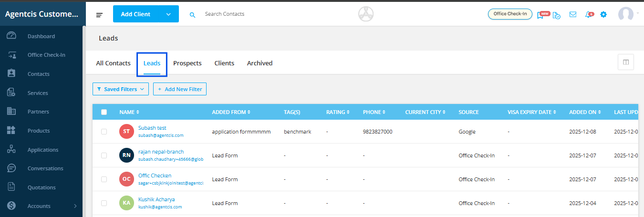The width and height of the screenshot is (644, 217).
Task: Open the settings gear icon
Action: click(x=603, y=14)
